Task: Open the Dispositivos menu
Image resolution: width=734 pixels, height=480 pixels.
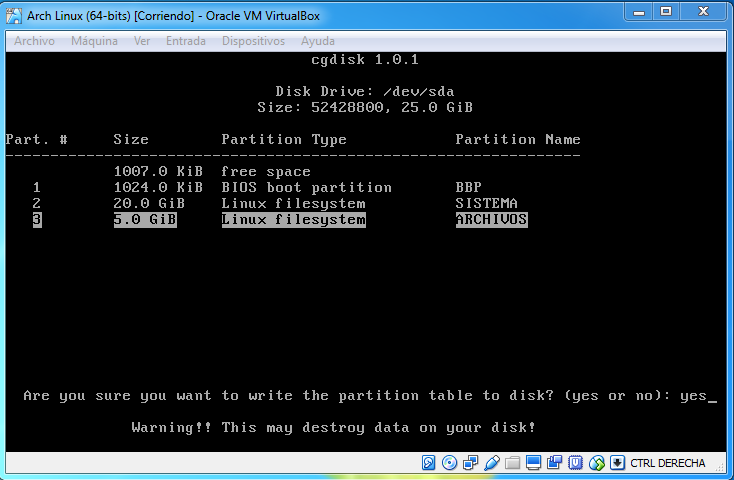Action: [x=253, y=41]
